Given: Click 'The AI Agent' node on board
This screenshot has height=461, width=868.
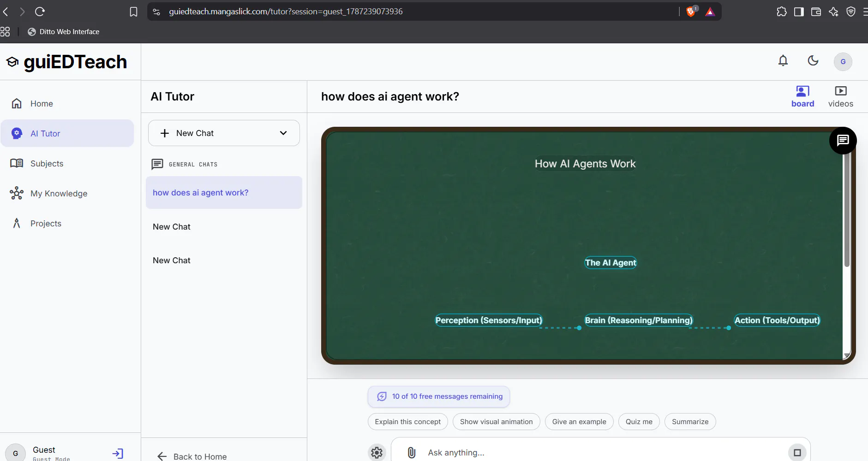Looking at the screenshot, I should tap(611, 263).
